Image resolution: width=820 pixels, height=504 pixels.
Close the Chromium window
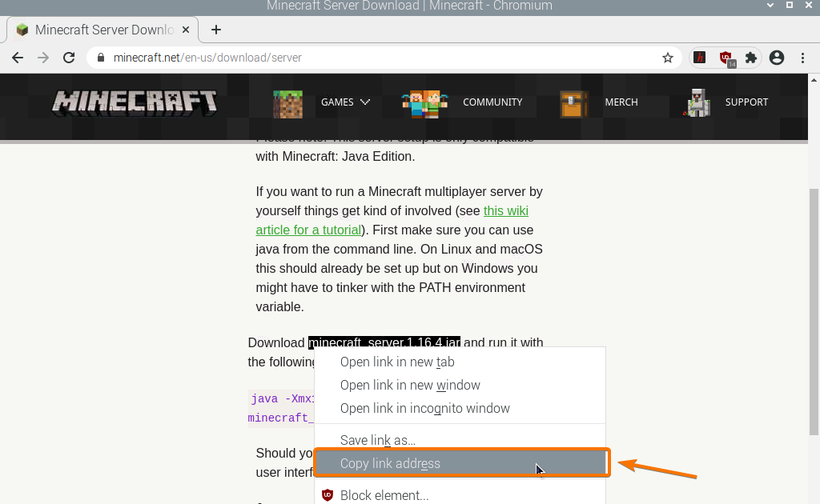click(809, 6)
